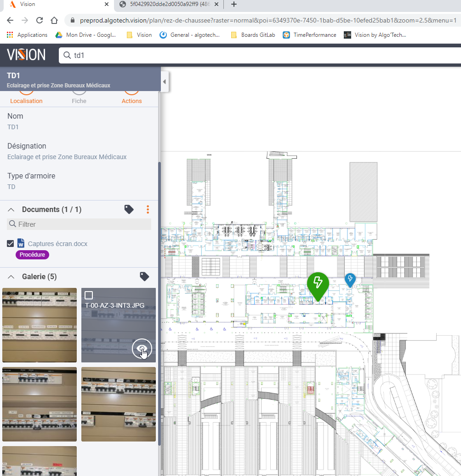Open third gallery thumbnail below first photo

[x=40, y=404]
